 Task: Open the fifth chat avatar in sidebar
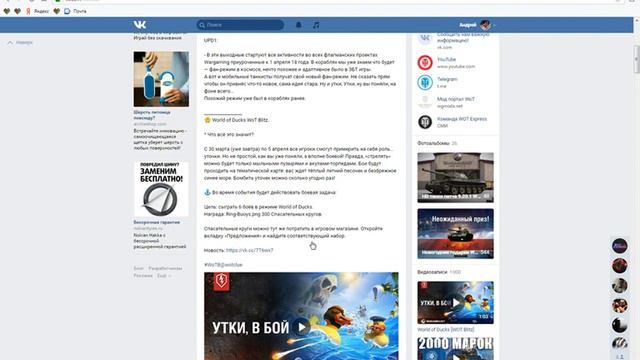click(620, 325)
